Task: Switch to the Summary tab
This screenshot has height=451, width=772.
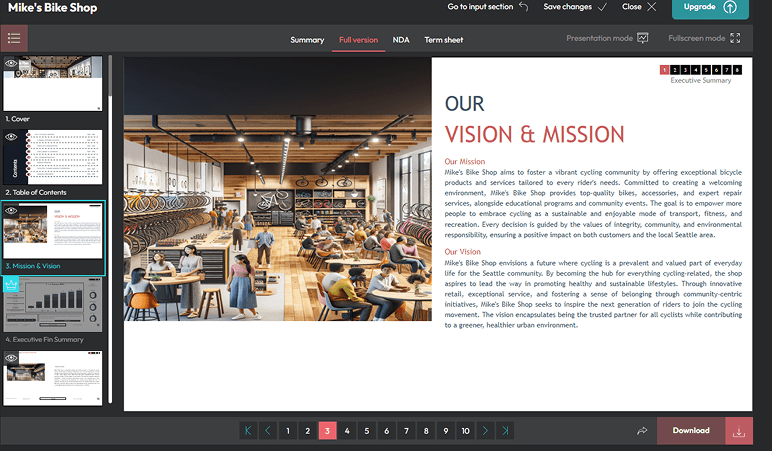Action: click(x=307, y=40)
